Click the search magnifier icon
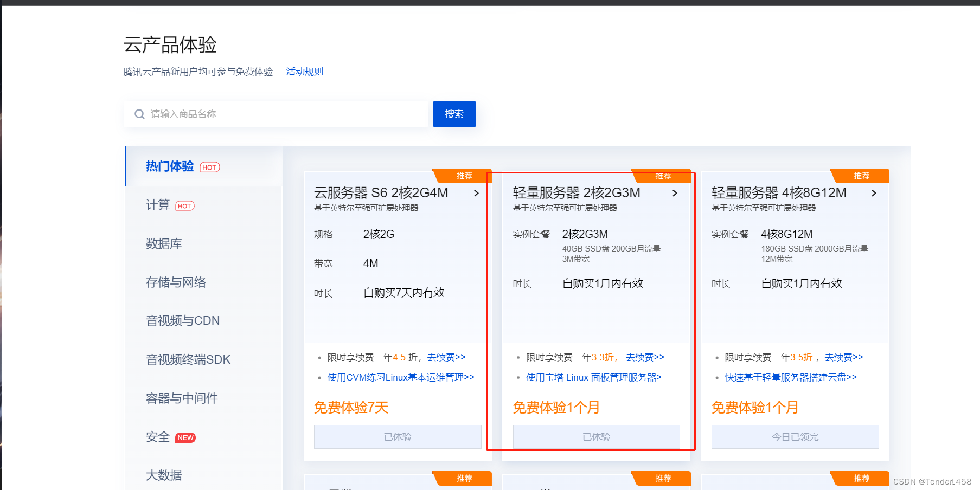Screen dimensions: 980x490 (x=140, y=114)
